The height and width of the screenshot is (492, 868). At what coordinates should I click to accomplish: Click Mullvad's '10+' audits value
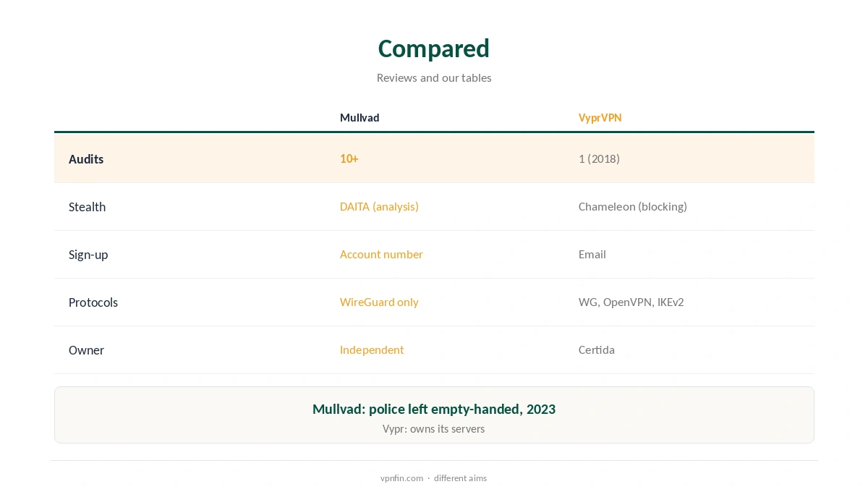(349, 158)
